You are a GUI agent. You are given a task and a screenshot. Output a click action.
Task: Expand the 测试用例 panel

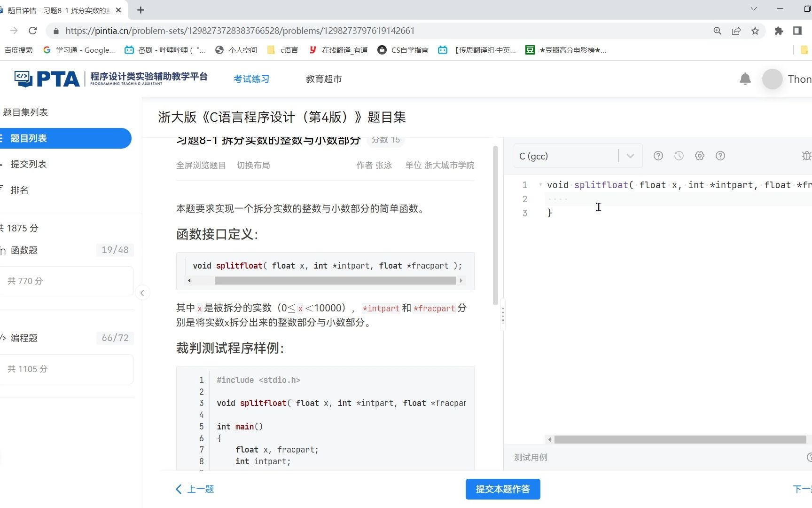(x=530, y=457)
